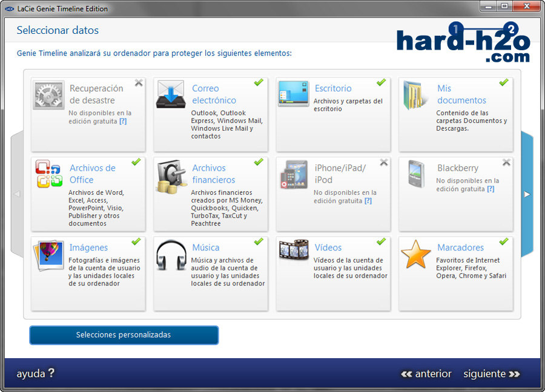
Task: Open help link for Recuperación de desastre
Action: tap(123, 121)
